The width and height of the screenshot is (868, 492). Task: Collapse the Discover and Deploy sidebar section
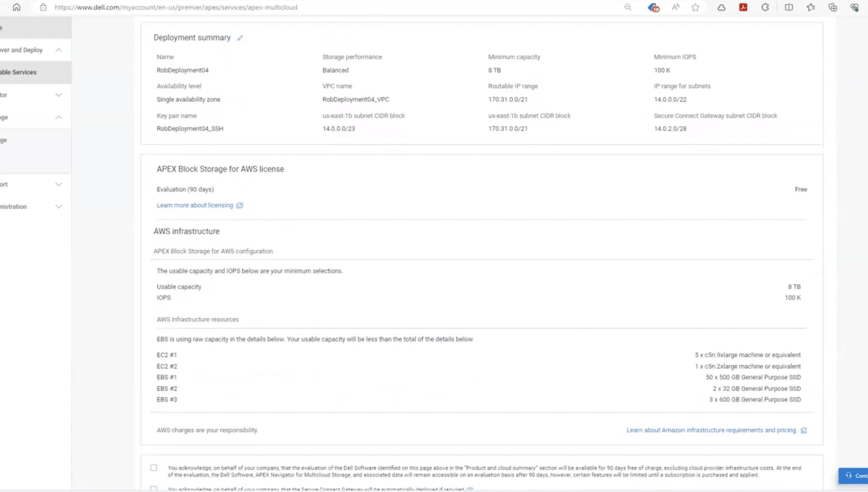(59, 50)
